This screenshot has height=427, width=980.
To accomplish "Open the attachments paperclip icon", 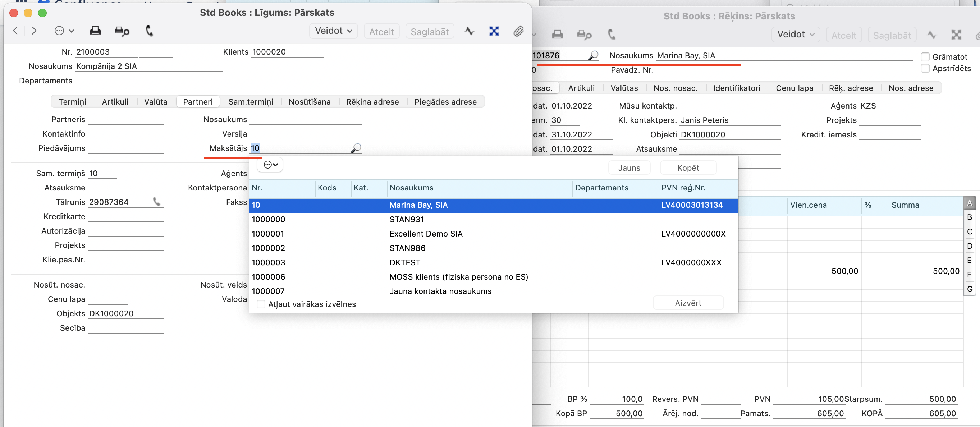I will (518, 31).
